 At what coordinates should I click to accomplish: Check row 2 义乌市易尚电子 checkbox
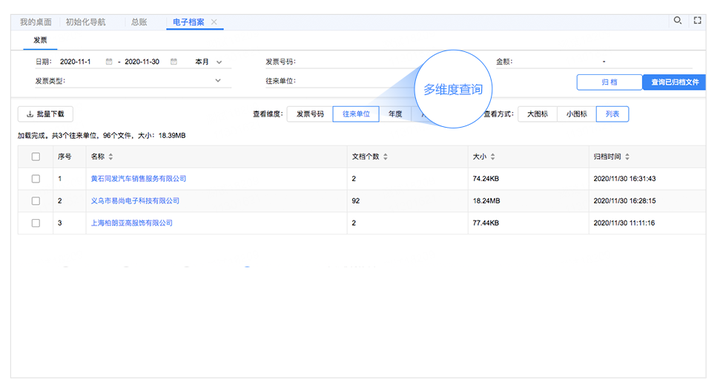pos(35,201)
